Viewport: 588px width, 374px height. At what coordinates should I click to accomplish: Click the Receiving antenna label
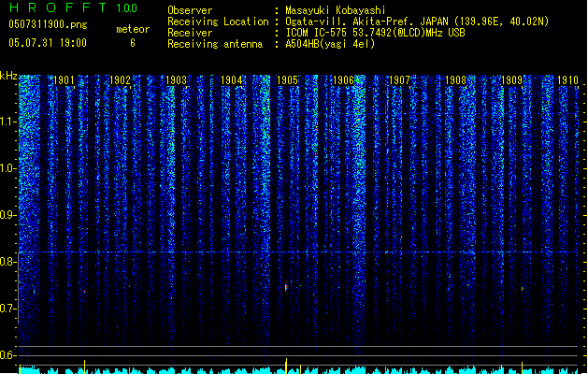(215, 44)
